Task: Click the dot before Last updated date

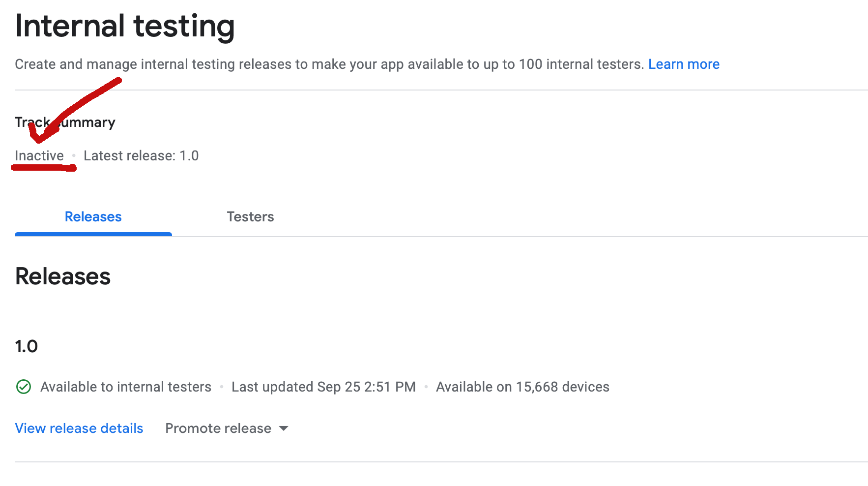Action: (x=222, y=387)
